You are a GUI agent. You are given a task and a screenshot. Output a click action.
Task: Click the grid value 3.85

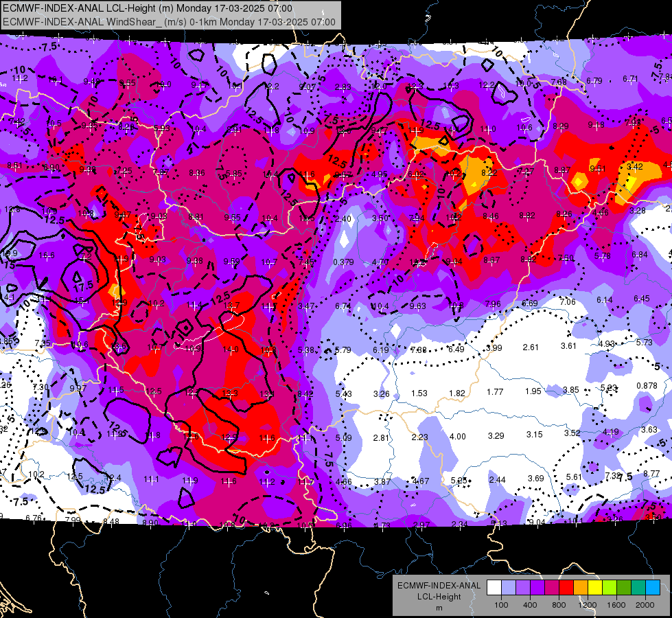(571, 390)
